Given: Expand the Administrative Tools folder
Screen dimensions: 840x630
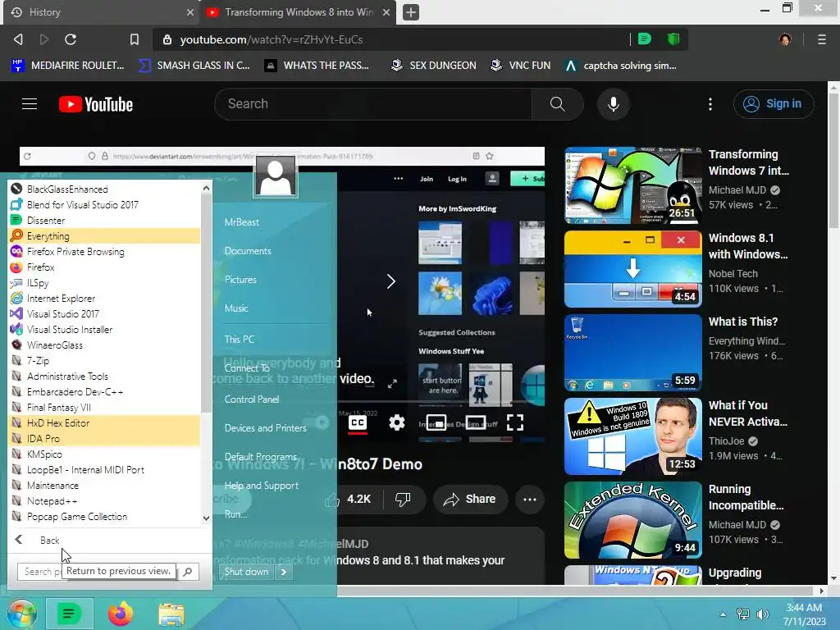Looking at the screenshot, I should [104, 376].
